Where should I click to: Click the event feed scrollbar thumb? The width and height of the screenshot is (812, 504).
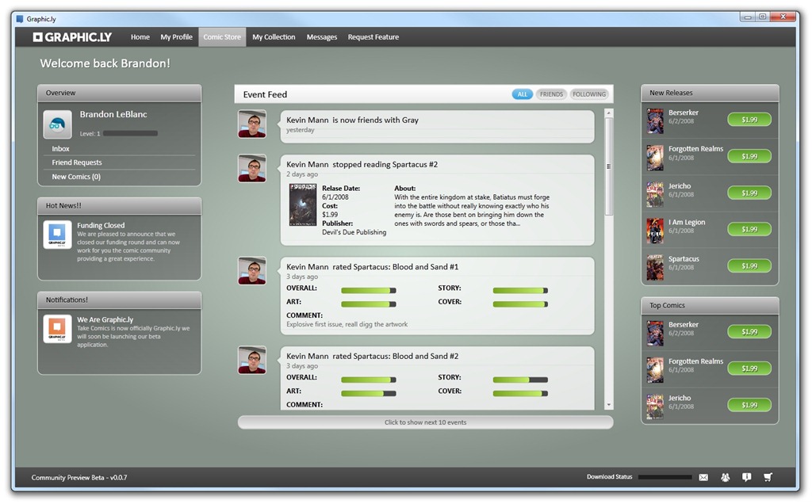[609, 166]
